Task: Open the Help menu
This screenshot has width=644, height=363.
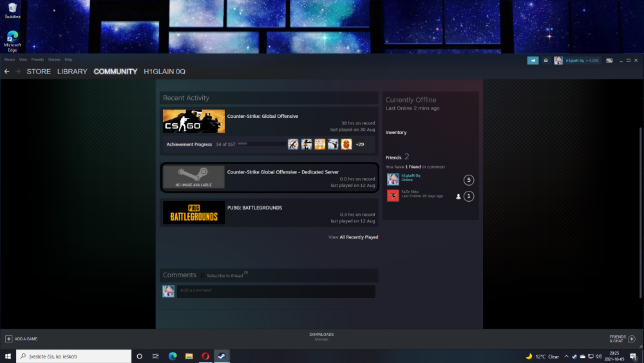Action: point(69,59)
